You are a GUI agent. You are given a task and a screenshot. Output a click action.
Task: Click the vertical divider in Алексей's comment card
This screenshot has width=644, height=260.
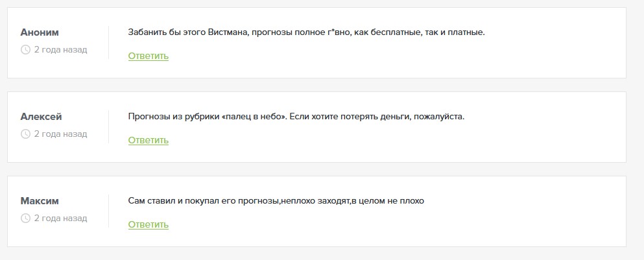click(x=108, y=127)
